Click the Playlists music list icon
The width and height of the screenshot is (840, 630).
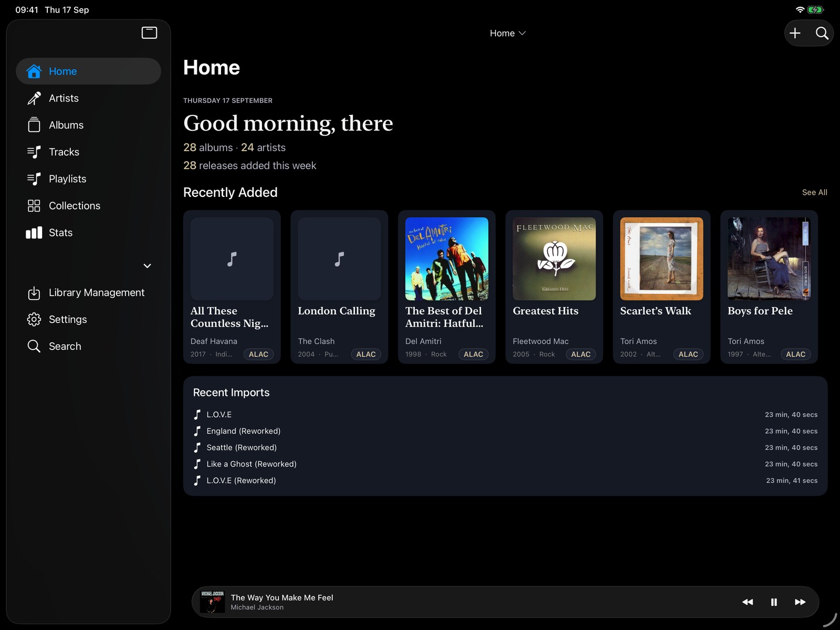point(34,179)
